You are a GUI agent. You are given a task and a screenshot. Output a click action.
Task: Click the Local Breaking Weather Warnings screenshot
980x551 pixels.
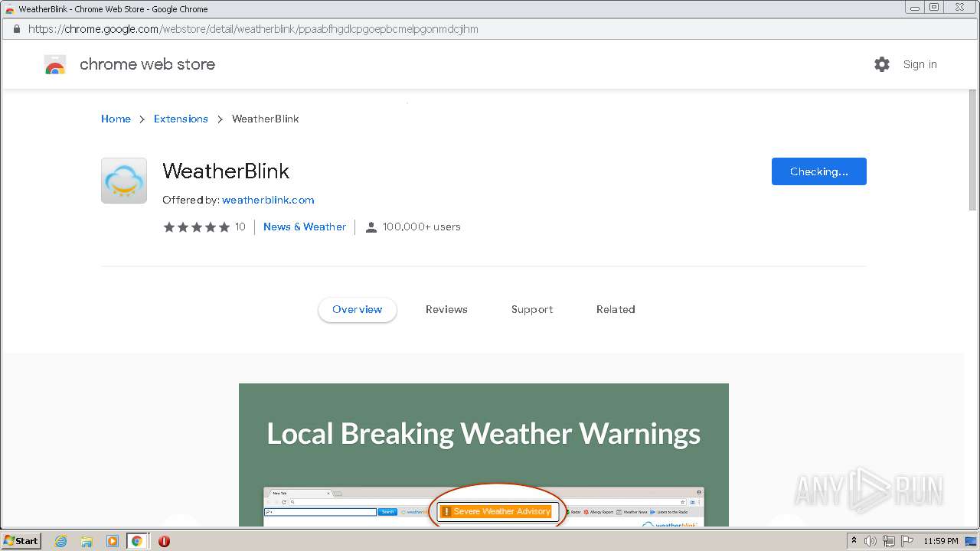click(484, 455)
